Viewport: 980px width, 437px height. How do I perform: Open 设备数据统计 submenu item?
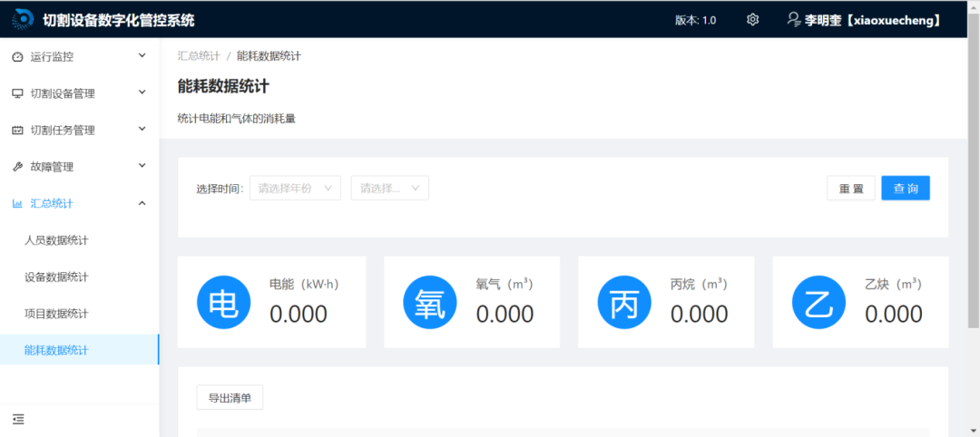pyautogui.click(x=79, y=277)
